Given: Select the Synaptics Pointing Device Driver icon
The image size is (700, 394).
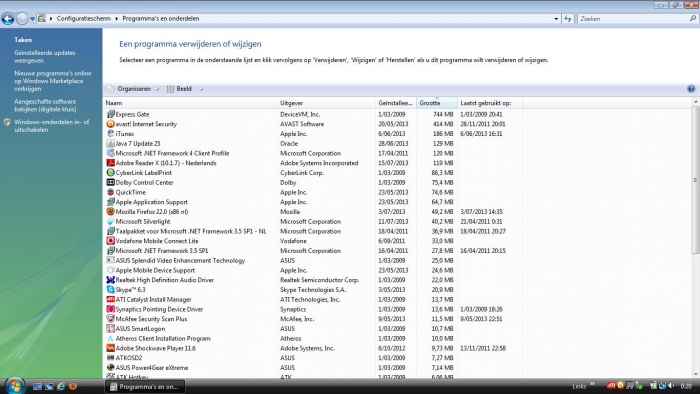Looking at the screenshot, I should pyautogui.click(x=110, y=309).
